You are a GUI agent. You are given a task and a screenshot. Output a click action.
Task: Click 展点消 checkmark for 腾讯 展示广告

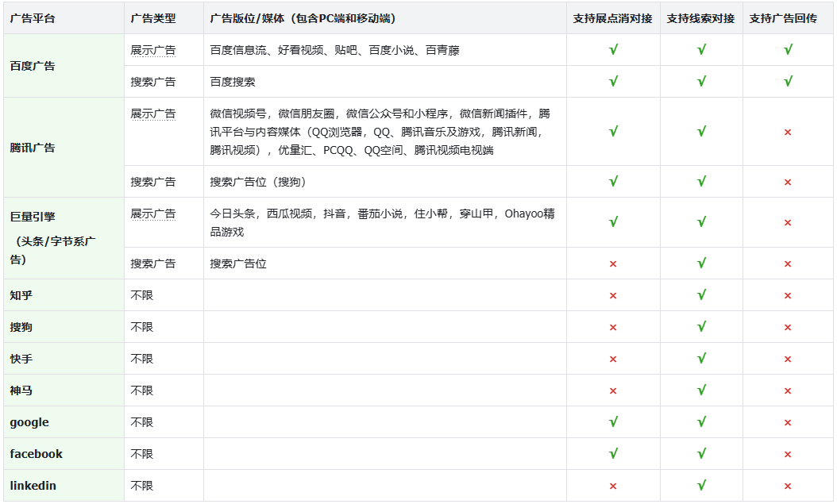pyautogui.click(x=613, y=131)
